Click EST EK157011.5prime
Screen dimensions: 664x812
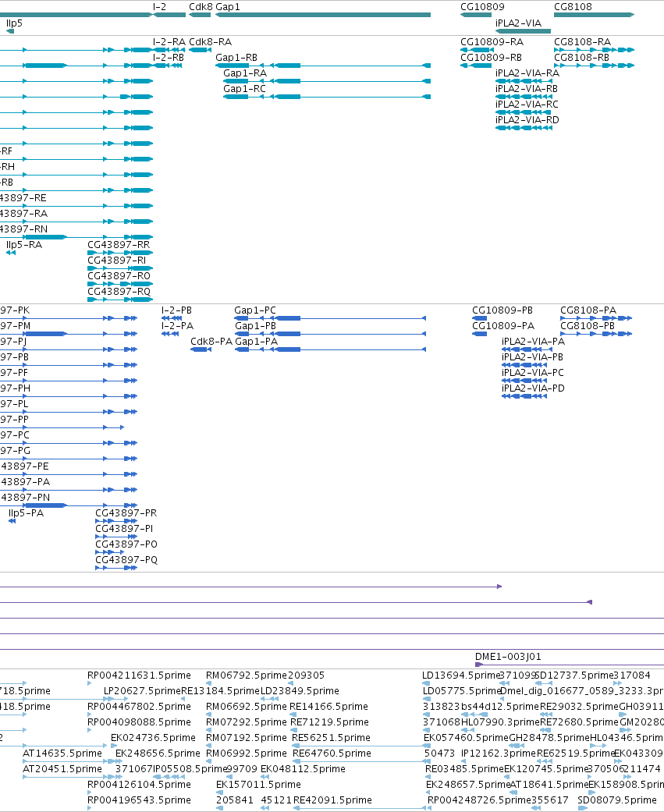pyautogui.click(x=258, y=784)
